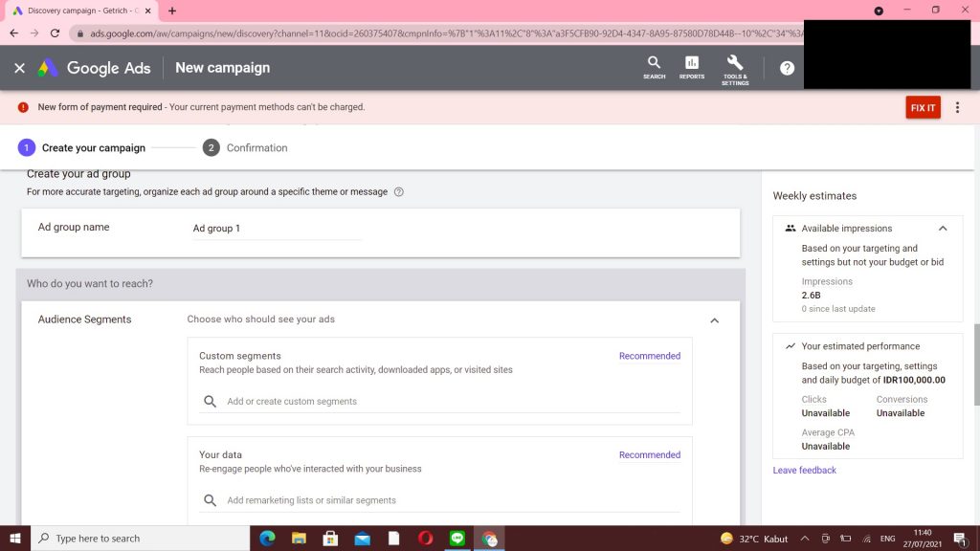Click the Recommended label on Custom segments

[x=649, y=355]
